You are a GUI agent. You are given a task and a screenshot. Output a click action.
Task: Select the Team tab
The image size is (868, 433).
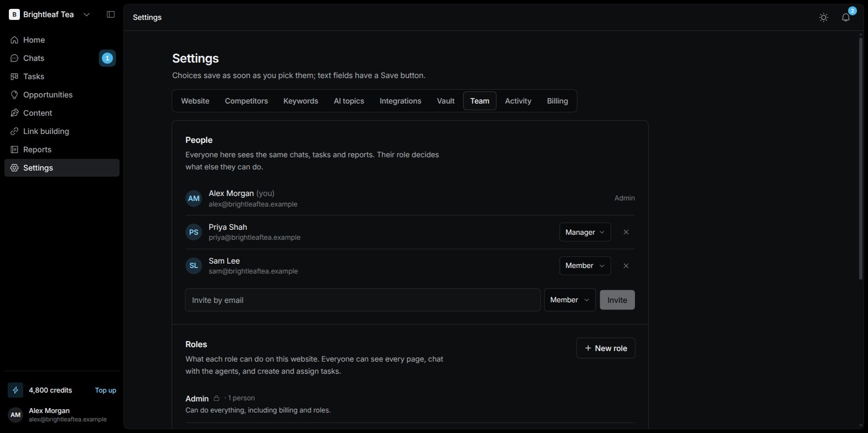pos(480,101)
